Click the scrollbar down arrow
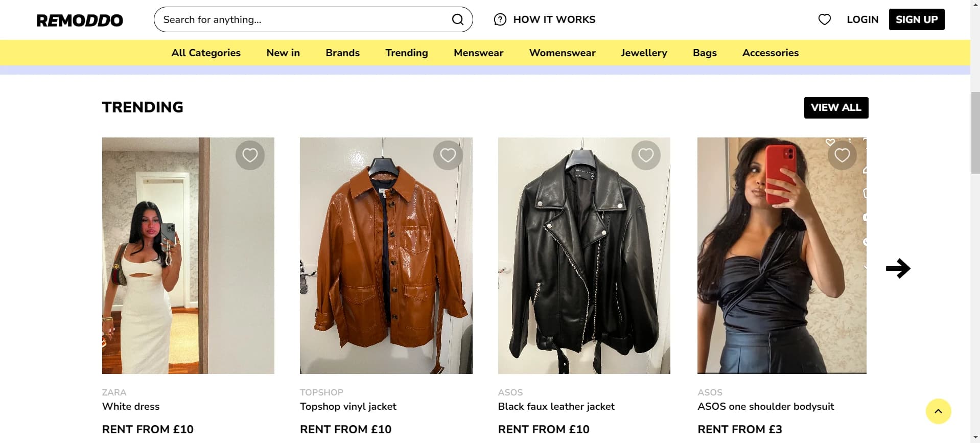This screenshot has width=980, height=443. click(x=975, y=438)
